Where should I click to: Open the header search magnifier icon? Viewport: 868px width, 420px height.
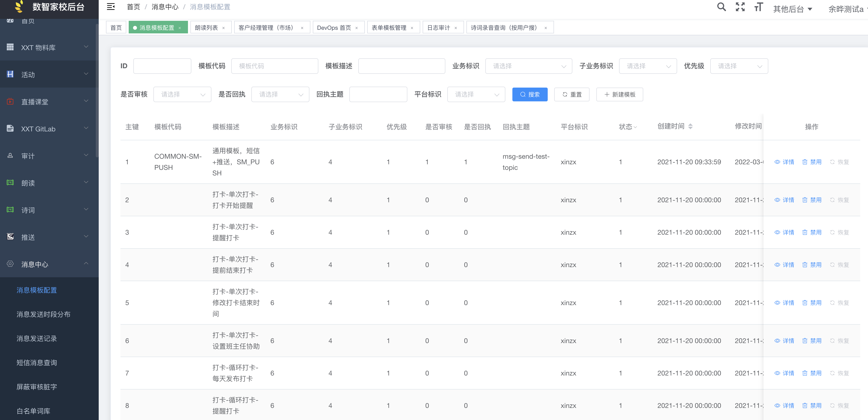click(721, 7)
